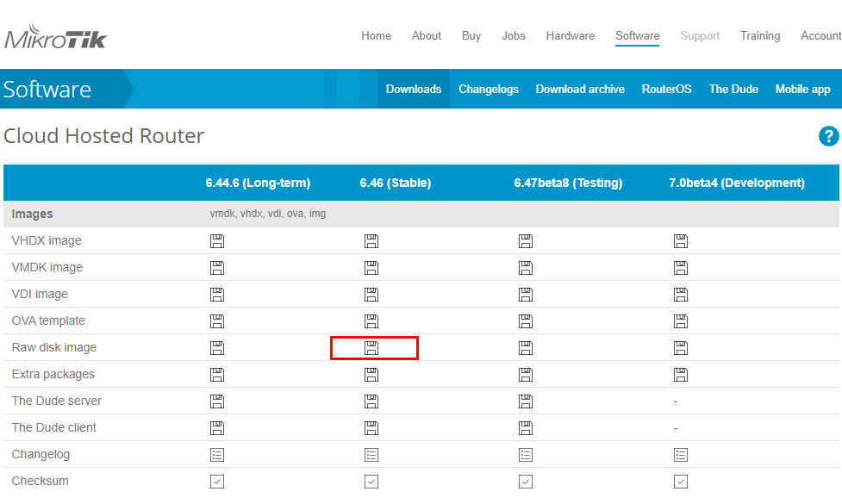Select the 6.44.6 (Long-term) column header
Viewport: 842px width, 504px height.
point(258,183)
